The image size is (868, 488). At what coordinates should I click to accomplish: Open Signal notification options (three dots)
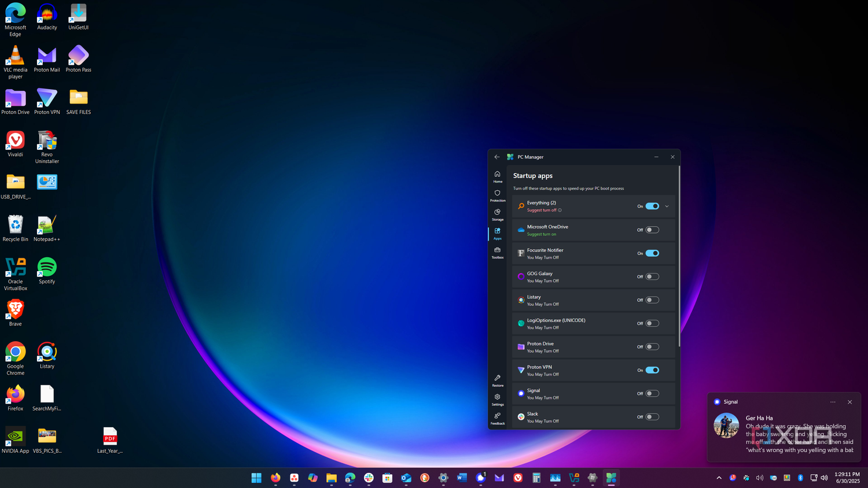[833, 402]
